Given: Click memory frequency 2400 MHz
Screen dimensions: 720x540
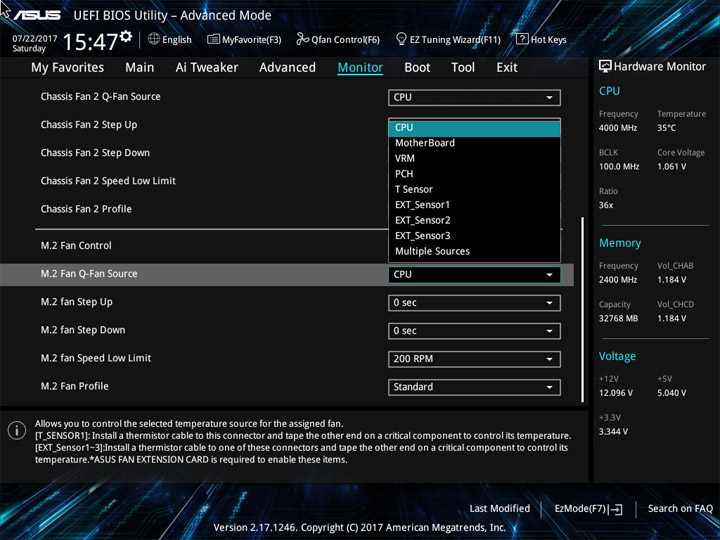Looking at the screenshot, I should point(618,280).
